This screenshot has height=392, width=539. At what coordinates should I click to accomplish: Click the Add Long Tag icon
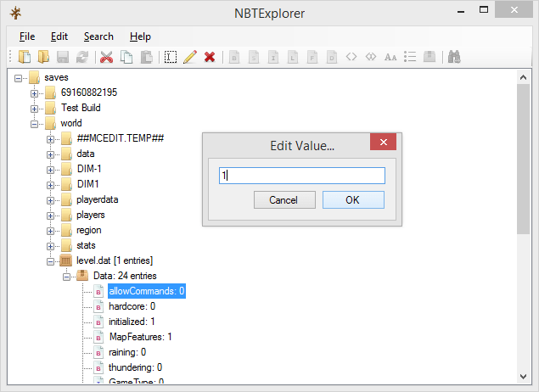click(x=293, y=57)
